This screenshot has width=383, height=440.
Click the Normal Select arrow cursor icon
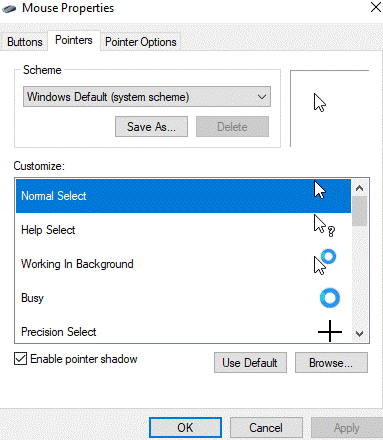(x=320, y=190)
